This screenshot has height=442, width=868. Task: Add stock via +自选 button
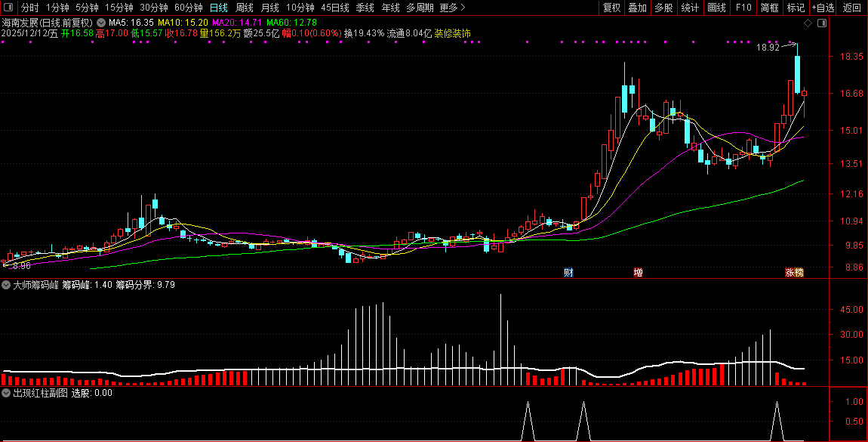click(823, 8)
